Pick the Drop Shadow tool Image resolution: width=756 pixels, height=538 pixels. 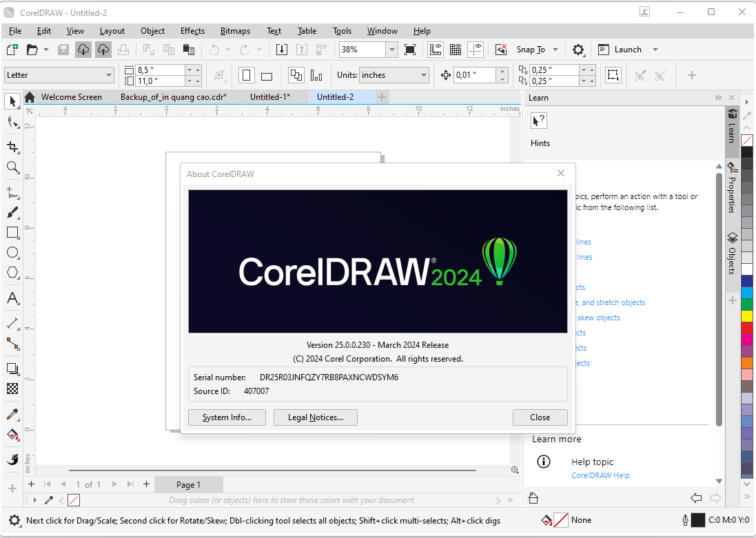(12, 369)
